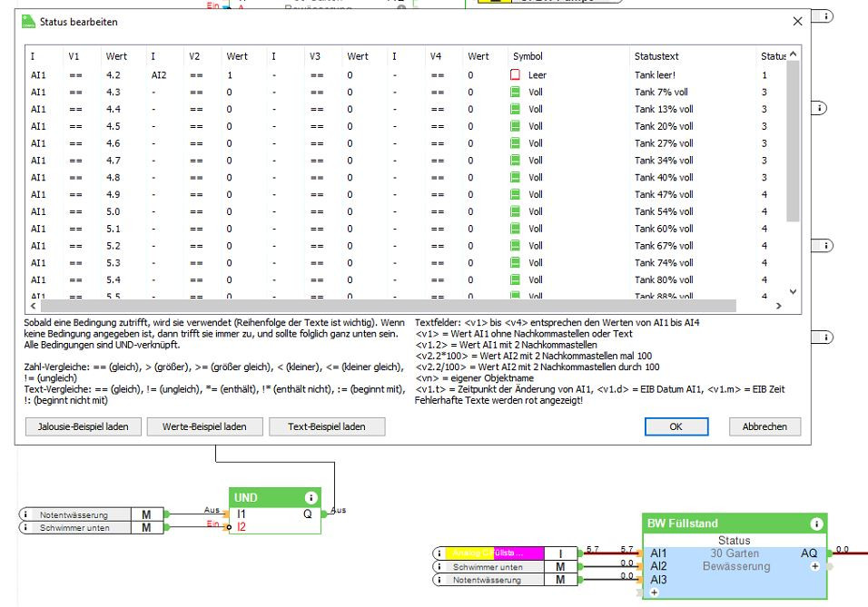Click plus icon beside AQ output
Viewport: 868px width, 607px height.
[x=814, y=566]
